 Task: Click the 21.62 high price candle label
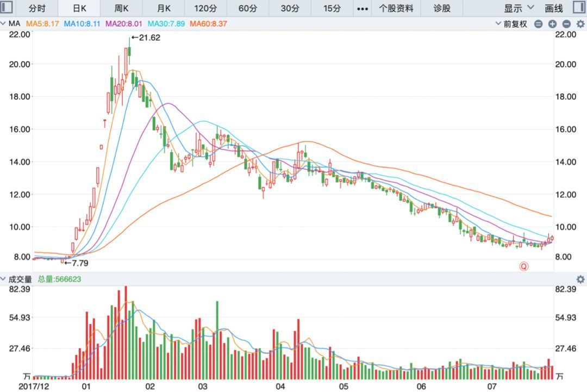click(x=146, y=38)
